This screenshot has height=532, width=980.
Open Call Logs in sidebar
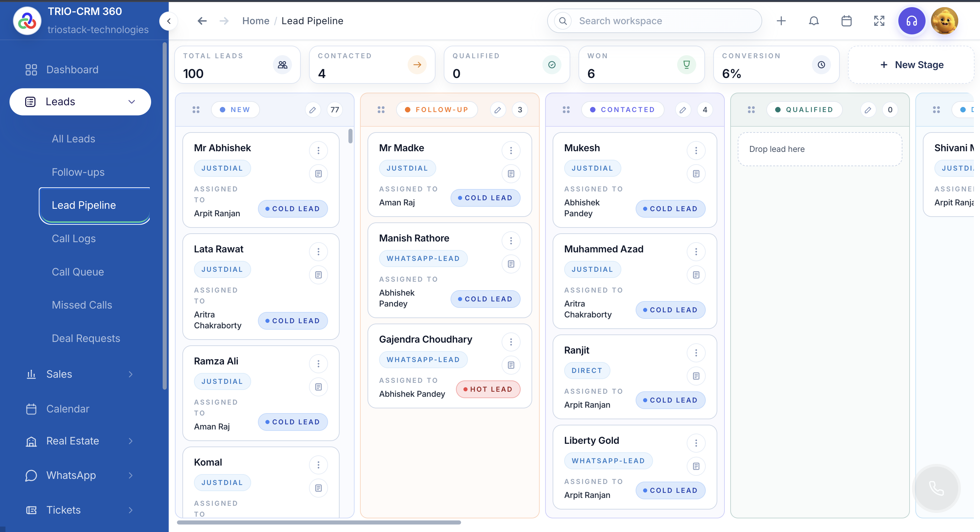point(74,239)
